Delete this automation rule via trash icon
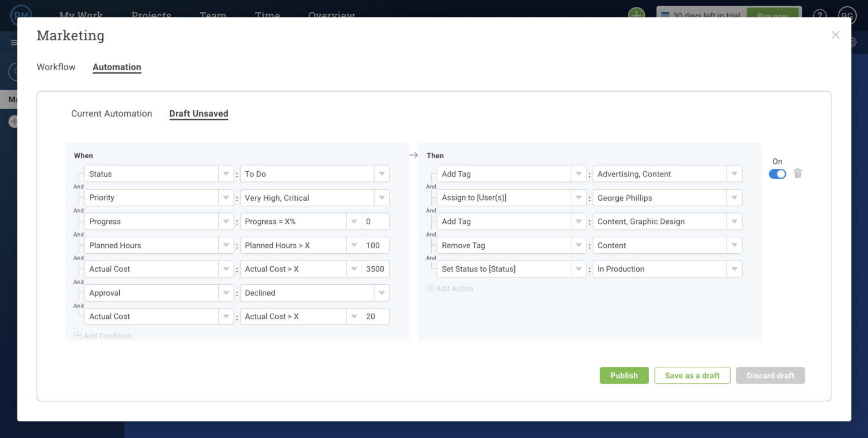 797,173
